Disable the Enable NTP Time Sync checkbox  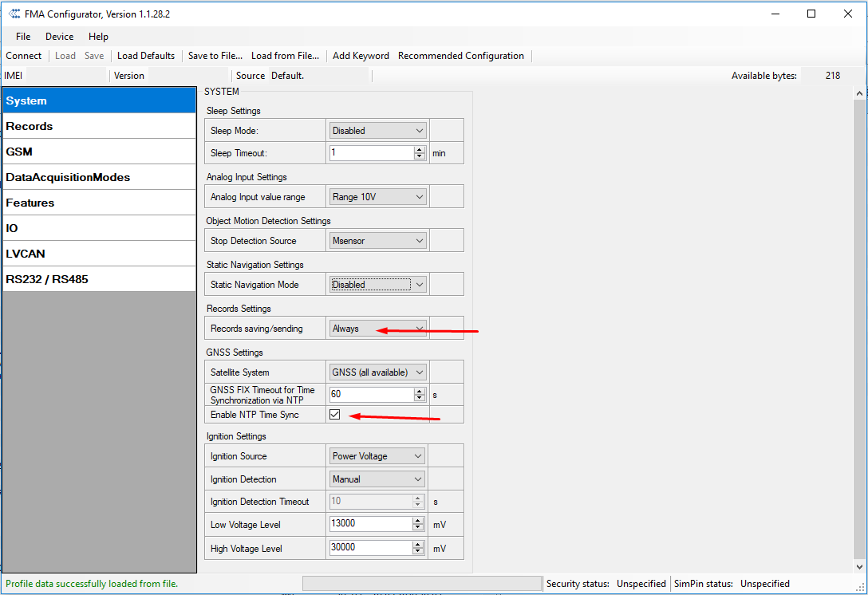click(335, 415)
